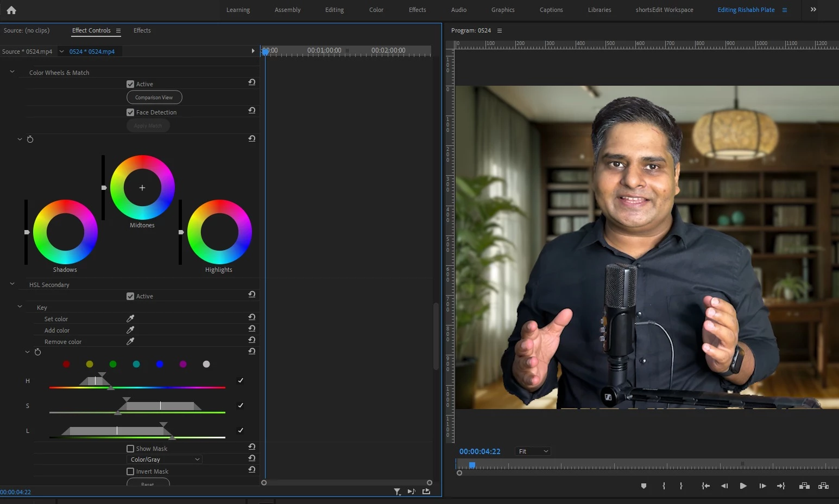Switch to the Learning workspace
Image resolution: width=839 pixels, height=504 pixels.
tap(238, 10)
